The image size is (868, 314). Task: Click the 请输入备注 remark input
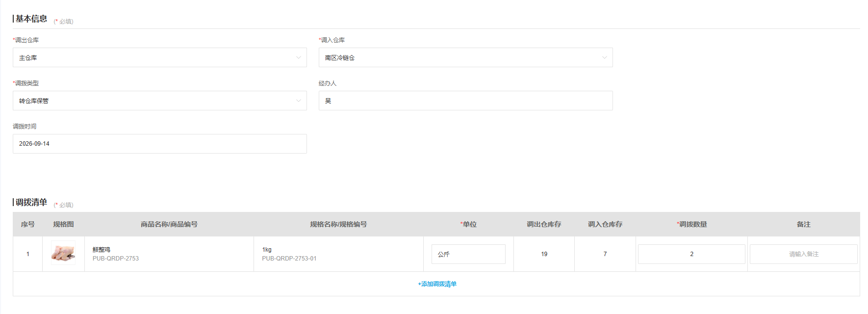coord(803,254)
